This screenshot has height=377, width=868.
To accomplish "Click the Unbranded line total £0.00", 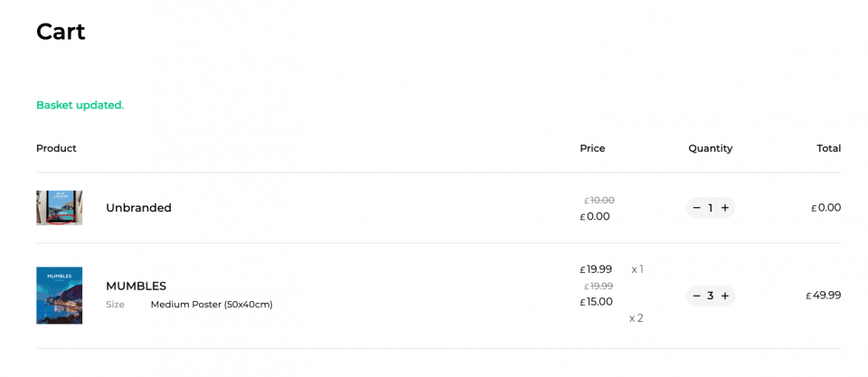I will tap(826, 208).
